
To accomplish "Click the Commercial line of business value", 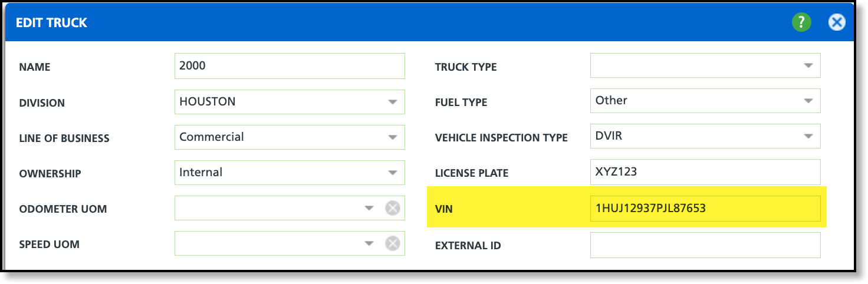I will (x=212, y=137).
